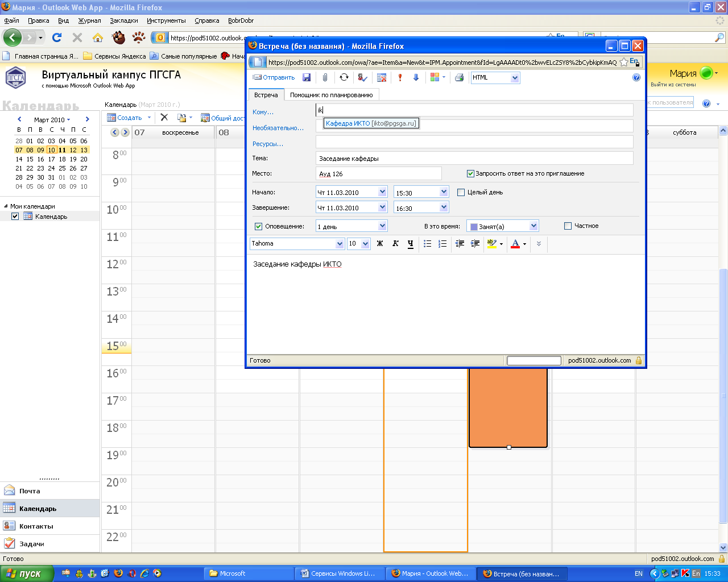
Task: Open the Firefox 'Закладки' menu
Action: coord(124,20)
